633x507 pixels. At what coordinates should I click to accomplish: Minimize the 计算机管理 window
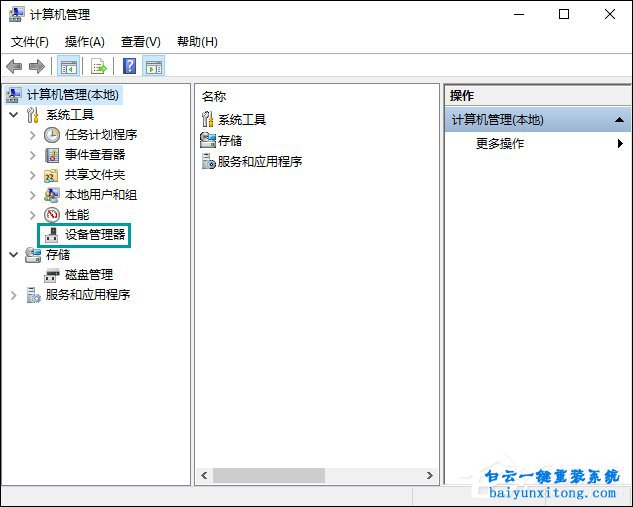pos(519,15)
